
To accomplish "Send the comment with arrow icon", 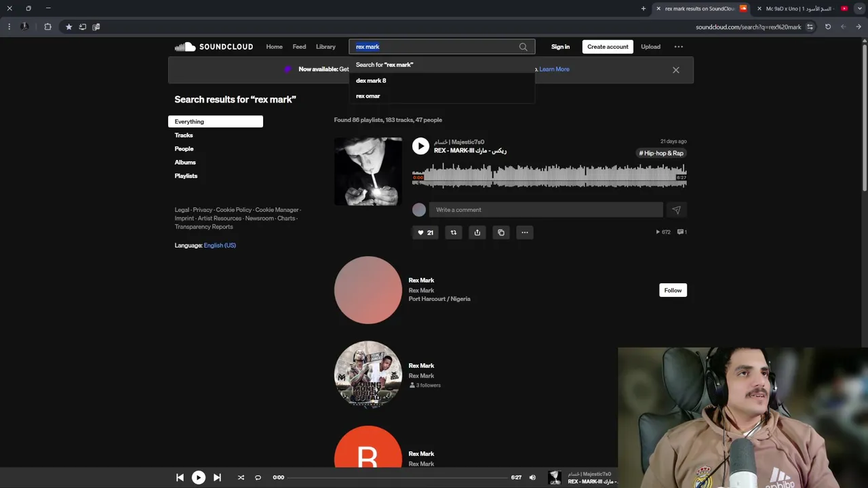I will tap(676, 210).
